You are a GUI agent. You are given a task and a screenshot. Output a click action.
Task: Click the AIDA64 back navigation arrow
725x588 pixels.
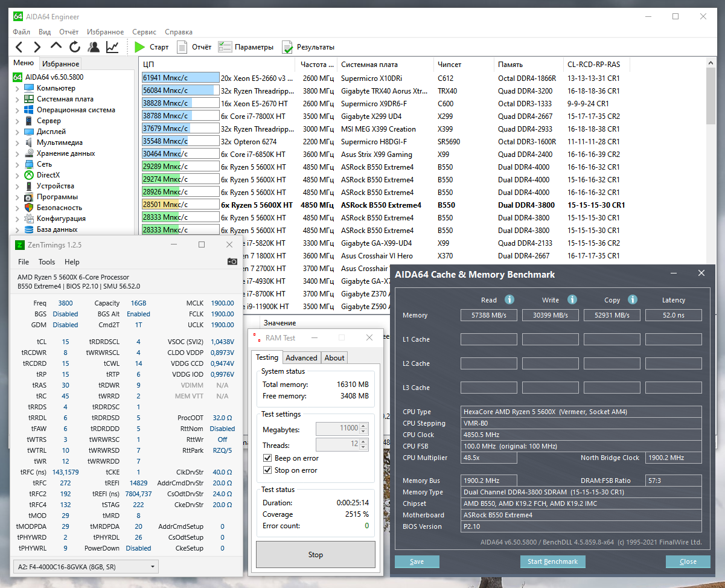(x=19, y=47)
